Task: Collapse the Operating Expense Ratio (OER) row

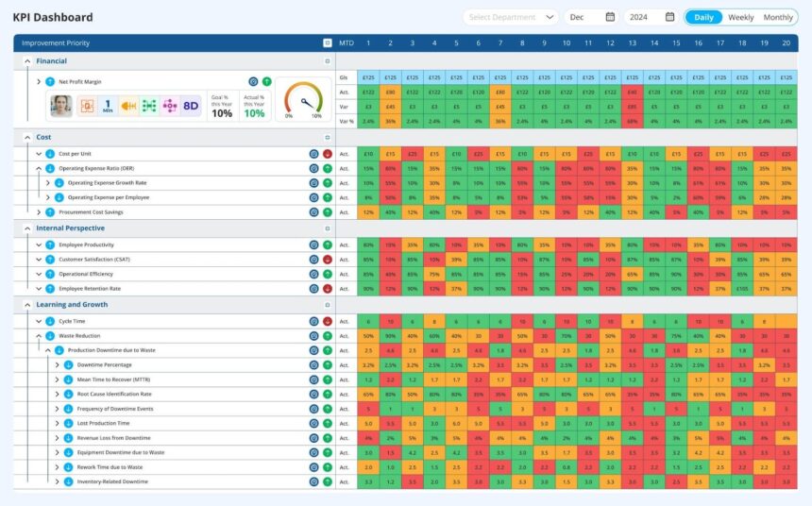Action: click(39, 168)
